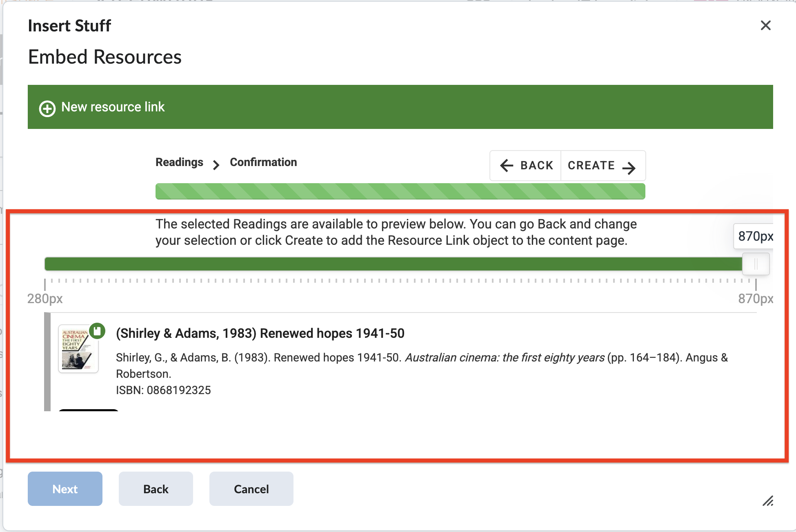Select the Confirmation step in the breadcrumb
The width and height of the screenshot is (796, 532).
pyautogui.click(x=263, y=162)
